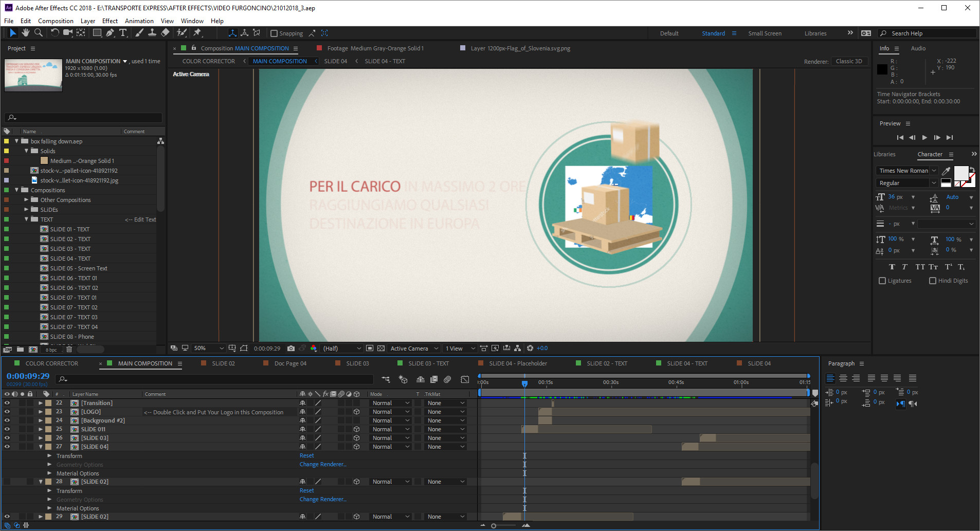This screenshot has width=980, height=531.
Task: Create a new folder in Project panel
Action: (x=20, y=350)
